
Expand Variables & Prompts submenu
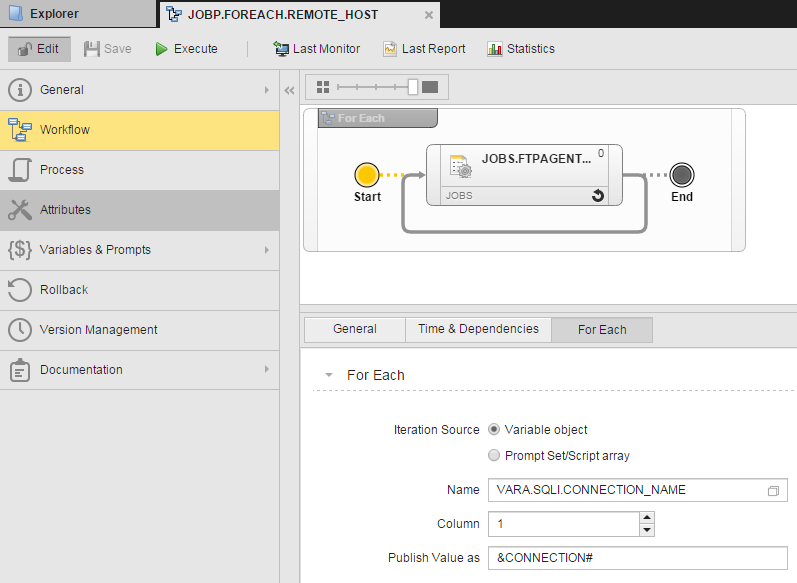266,250
